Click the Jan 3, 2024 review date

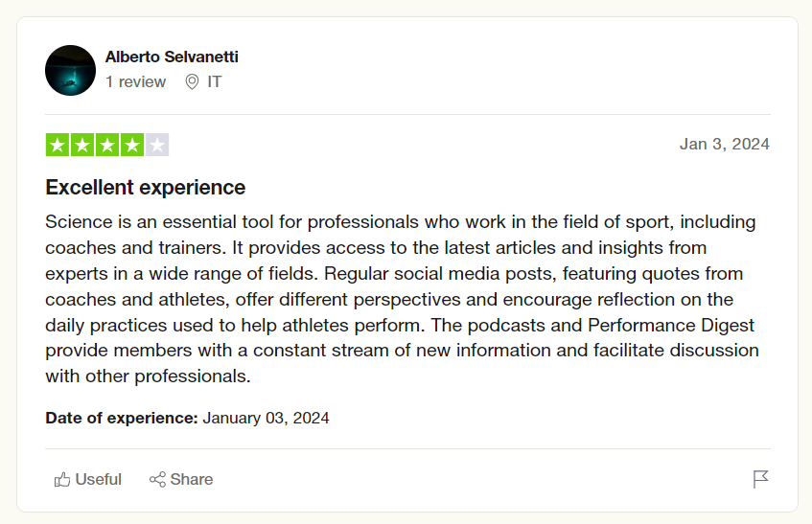725,144
